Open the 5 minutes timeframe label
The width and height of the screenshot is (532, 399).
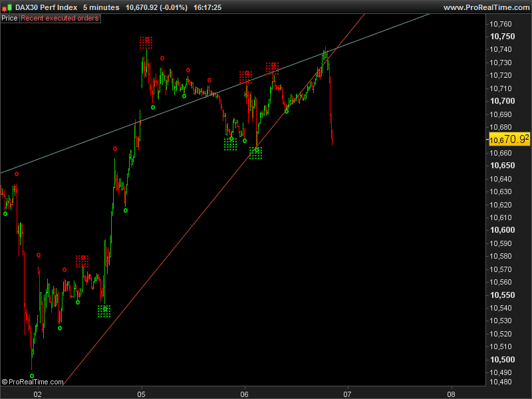[x=101, y=7]
